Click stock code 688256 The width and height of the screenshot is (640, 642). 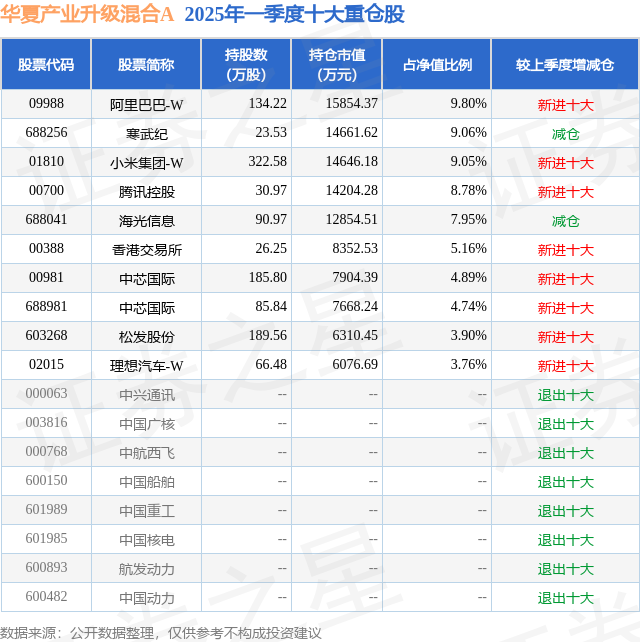tap(46, 133)
